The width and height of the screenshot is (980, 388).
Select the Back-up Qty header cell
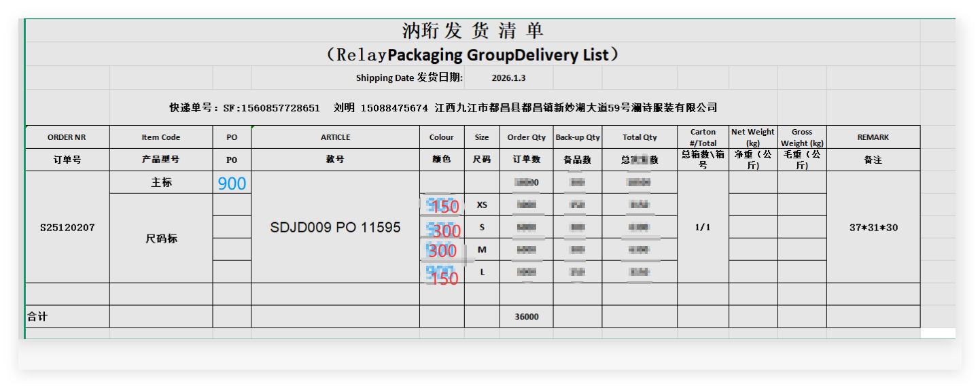tap(577, 137)
